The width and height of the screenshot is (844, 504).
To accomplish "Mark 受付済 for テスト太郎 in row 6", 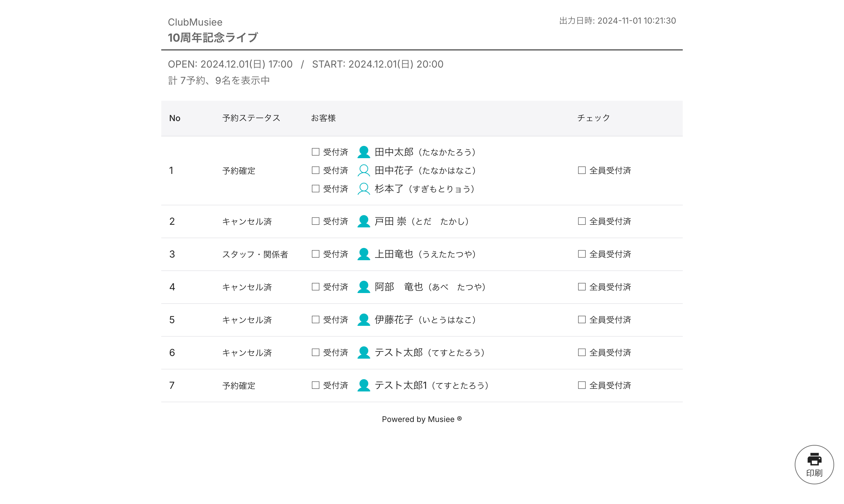I will coord(316,352).
